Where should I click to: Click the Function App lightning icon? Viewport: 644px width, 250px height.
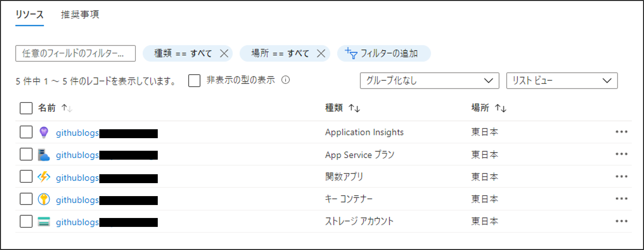(44, 177)
